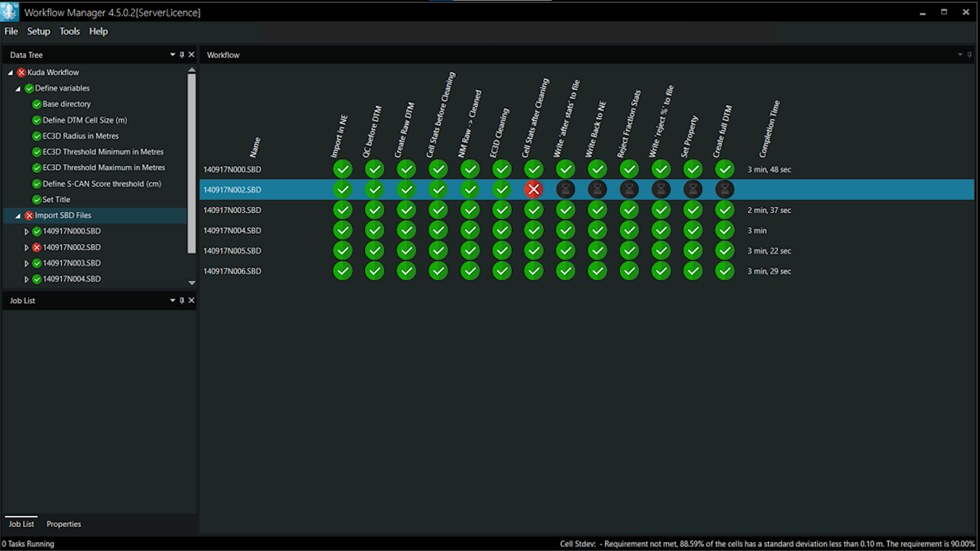
Task: Pin the Data Tree panel
Action: [182, 55]
